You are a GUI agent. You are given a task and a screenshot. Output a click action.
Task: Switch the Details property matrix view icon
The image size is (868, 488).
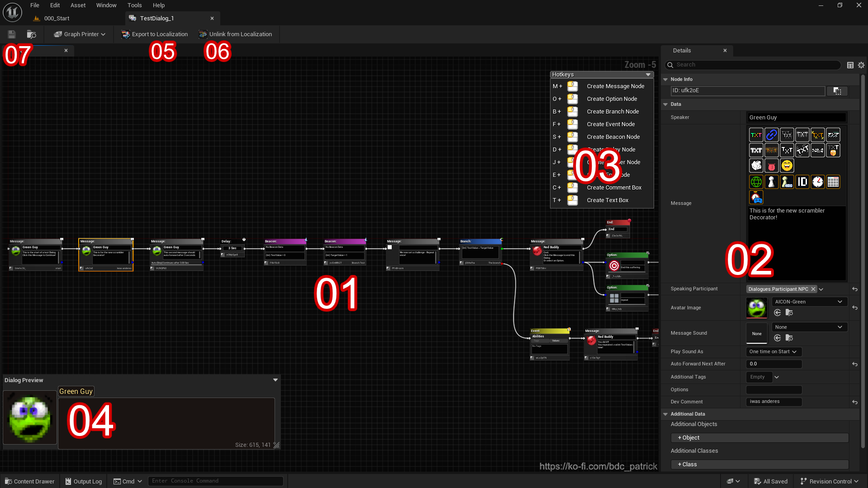tap(850, 65)
